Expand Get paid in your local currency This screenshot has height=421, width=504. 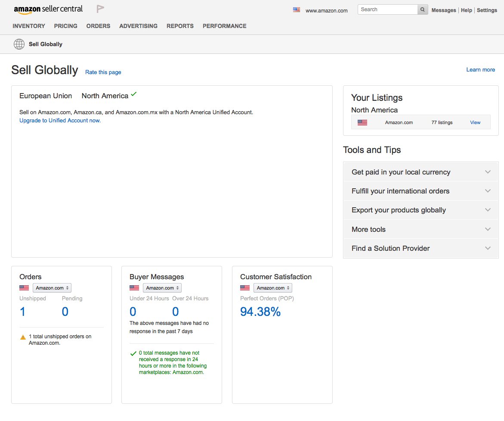coord(421,172)
